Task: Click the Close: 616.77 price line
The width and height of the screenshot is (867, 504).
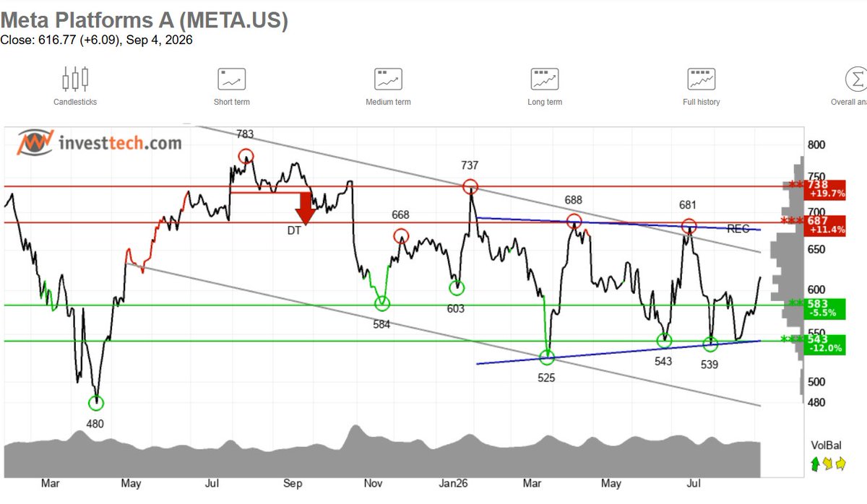Action: [x=96, y=40]
